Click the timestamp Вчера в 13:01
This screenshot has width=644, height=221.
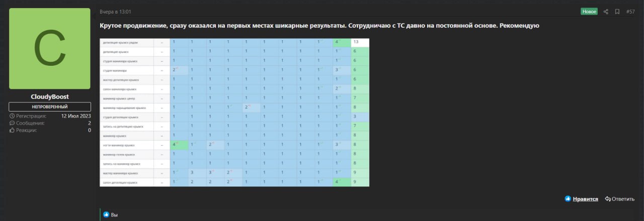point(115,12)
